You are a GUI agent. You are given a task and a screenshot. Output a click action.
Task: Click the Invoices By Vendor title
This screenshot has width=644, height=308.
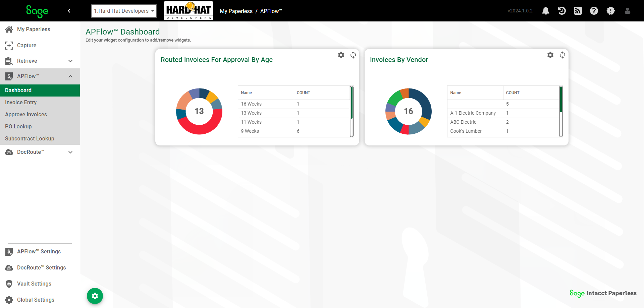tap(399, 60)
